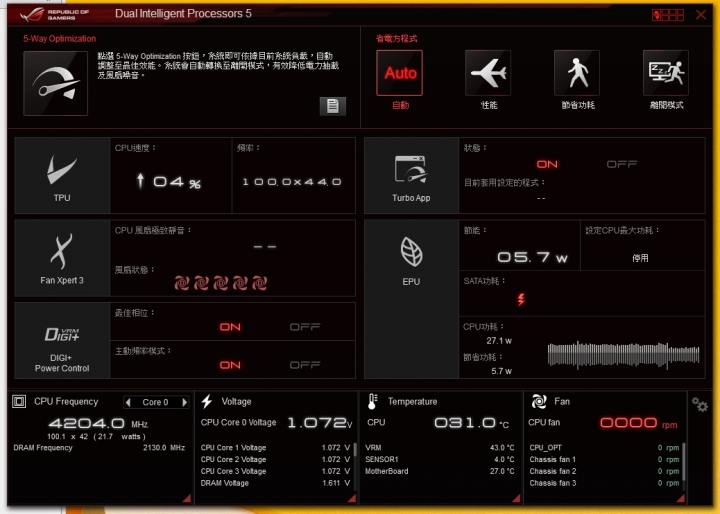Click the CPU Core 1 Voltage row
This screenshot has width=720, height=514.
[x=275, y=448]
